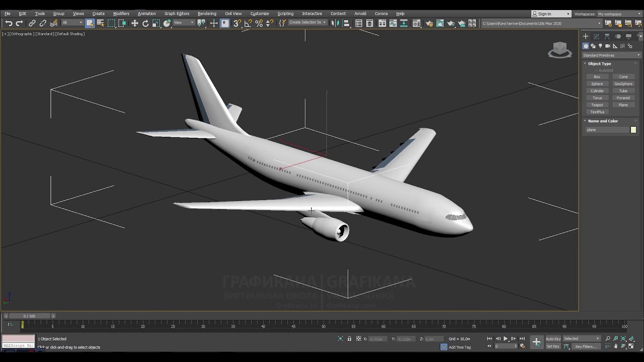
Task: Toggle Spinner Snap
Action: [270, 23]
